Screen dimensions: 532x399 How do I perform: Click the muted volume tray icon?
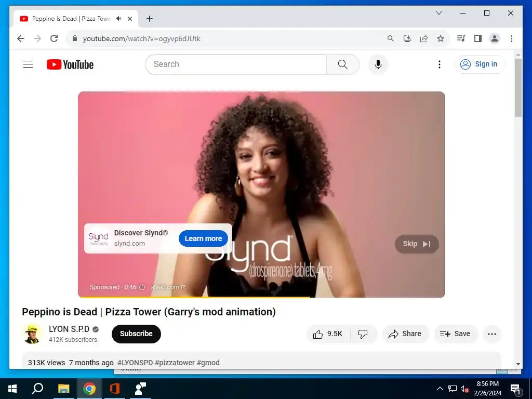point(465,389)
